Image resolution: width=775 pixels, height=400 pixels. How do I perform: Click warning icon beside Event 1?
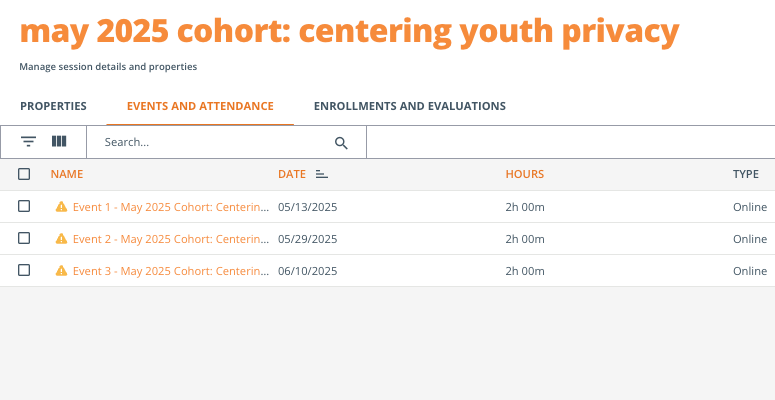(x=61, y=207)
